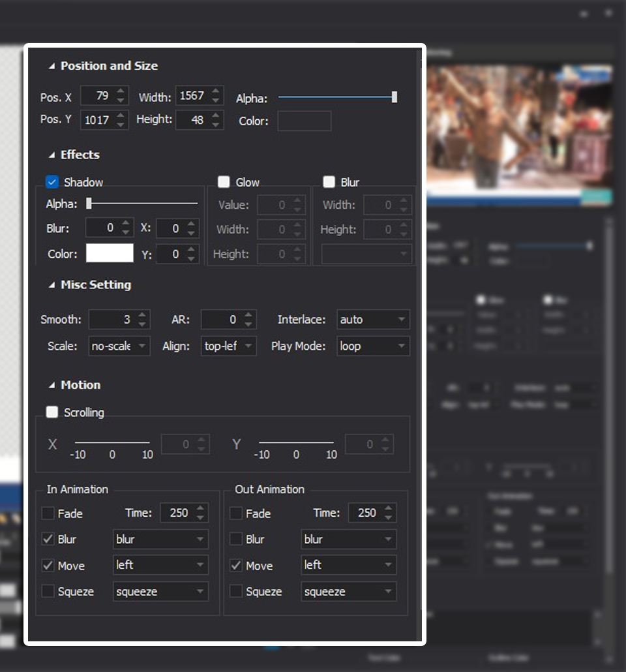Viewport: 626px width, 672px height.
Task: Decrease Height value using down arrow
Action: click(x=216, y=124)
